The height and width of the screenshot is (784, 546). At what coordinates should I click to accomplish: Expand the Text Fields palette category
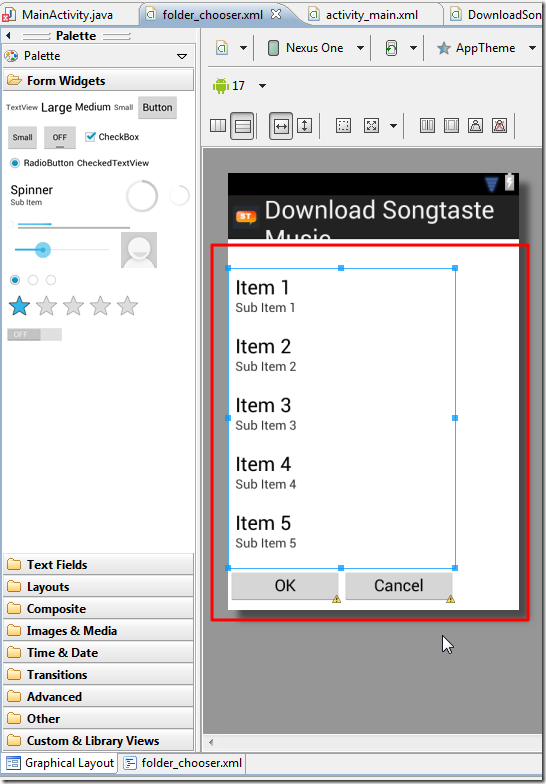(x=98, y=564)
